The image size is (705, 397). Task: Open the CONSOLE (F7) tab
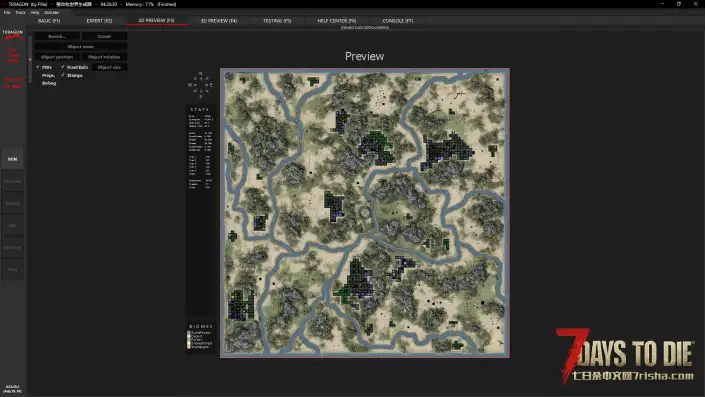coord(397,21)
